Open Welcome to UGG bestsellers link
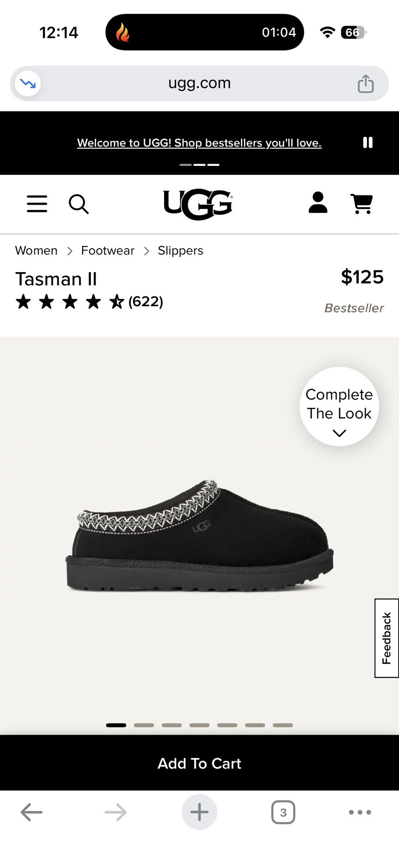This screenshot has width=399, height=868. (199, 143)
